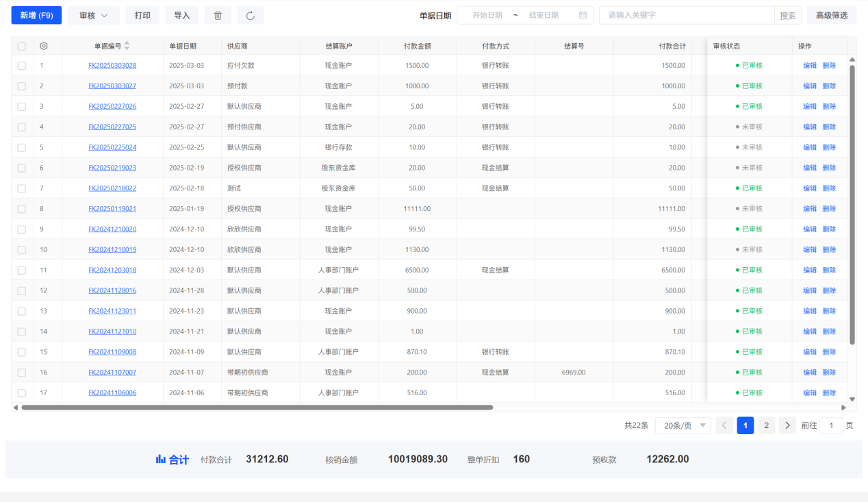Viewport: 868px width, 502px height.
Task: Click the 新增 (F9) button
Action: pyautogui.click(x=36, y=16)
